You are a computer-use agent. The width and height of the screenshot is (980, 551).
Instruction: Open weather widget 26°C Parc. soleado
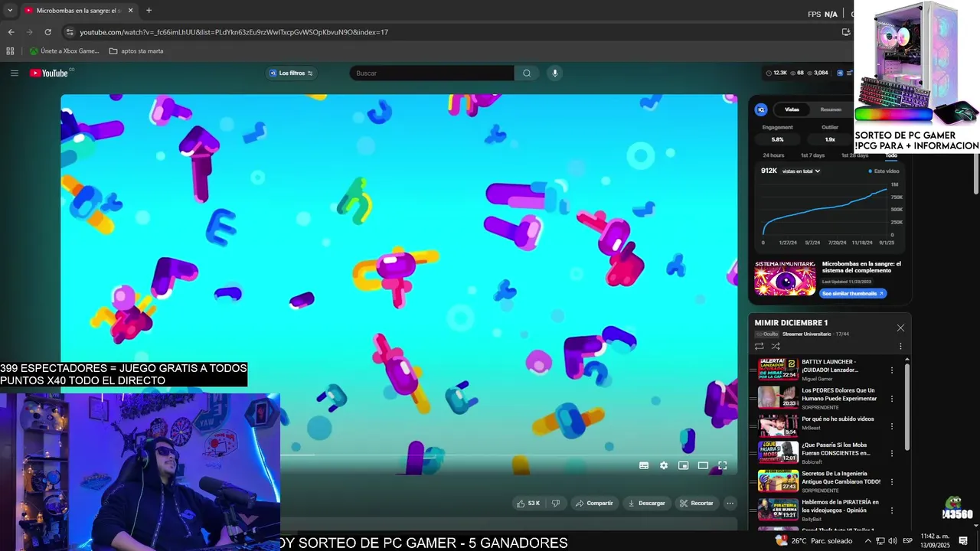click(x=814, y=540)
